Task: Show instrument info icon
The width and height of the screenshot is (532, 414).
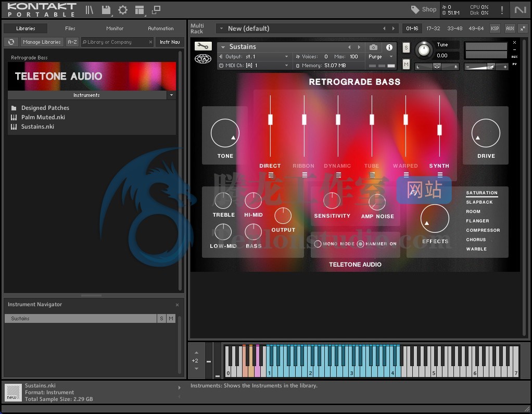Action: (389, 47)
